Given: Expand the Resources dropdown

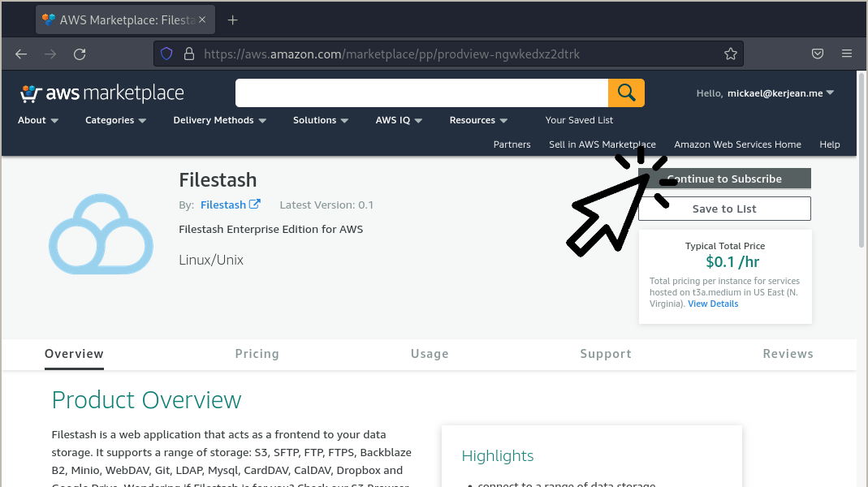Looking at the screenshot, I should (478, 120).
